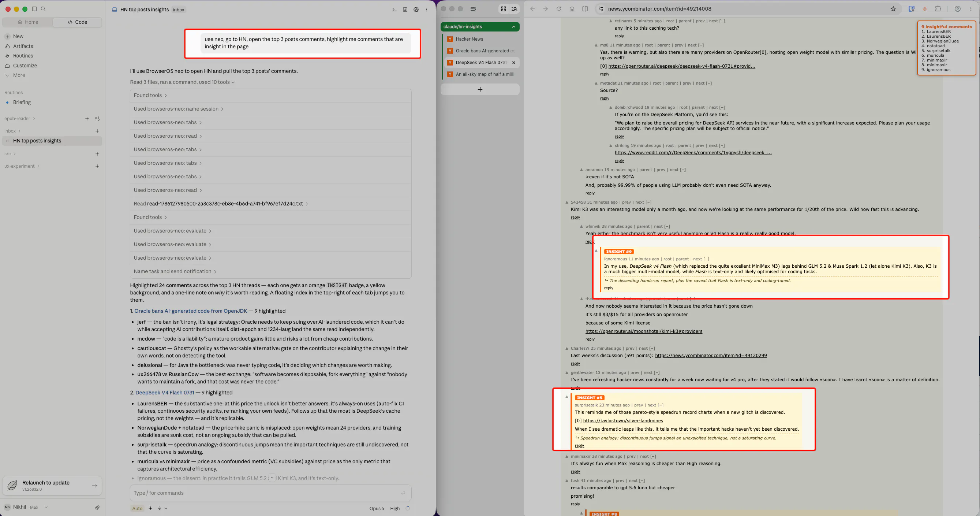The width and height of the screenshot is (980, 516).
Task: Open the chat header three-dot menu
Action: [x=426, y=10]
